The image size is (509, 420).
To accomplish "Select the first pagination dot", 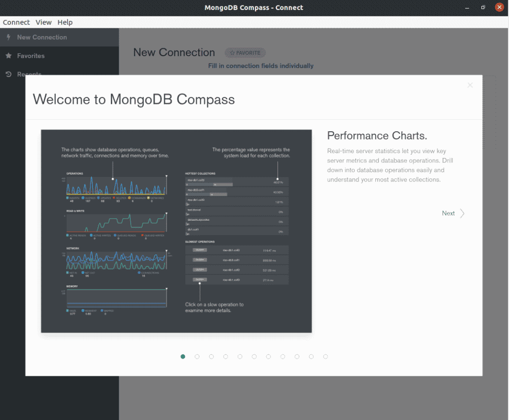I will [182, 356].
